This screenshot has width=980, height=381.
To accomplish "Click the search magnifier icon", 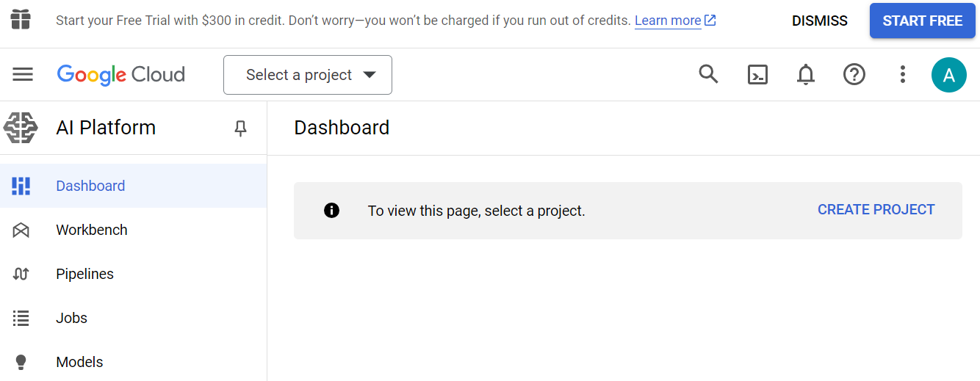I will [x=708, y=74].
